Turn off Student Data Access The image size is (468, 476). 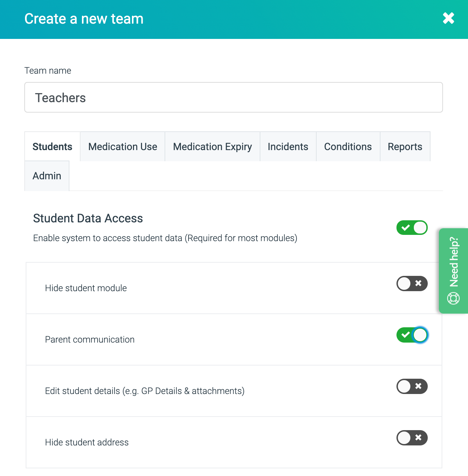pyautogui.click(x=412, y=228)
